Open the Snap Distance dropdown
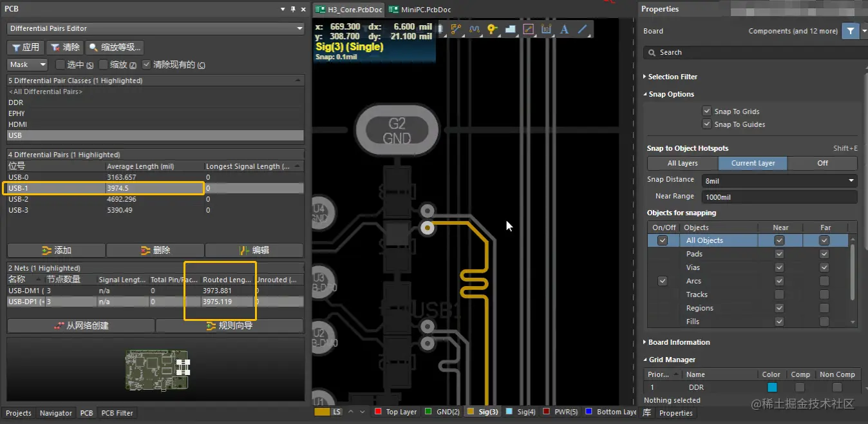 (779, 181)
